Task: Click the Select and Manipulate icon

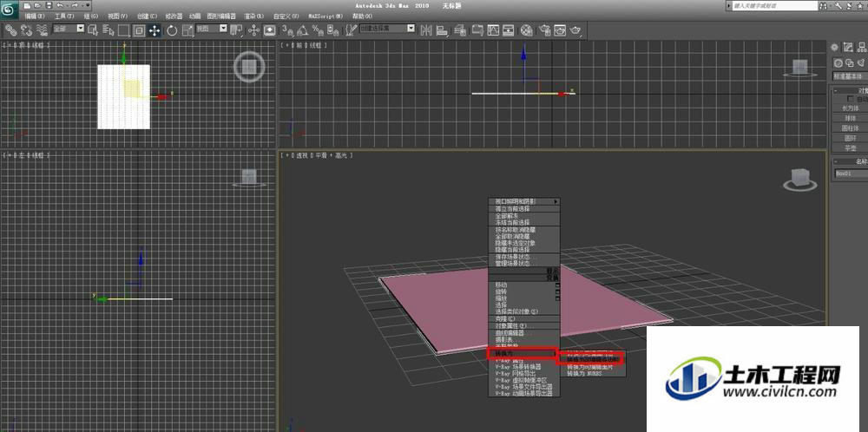Action: (254, 29)
